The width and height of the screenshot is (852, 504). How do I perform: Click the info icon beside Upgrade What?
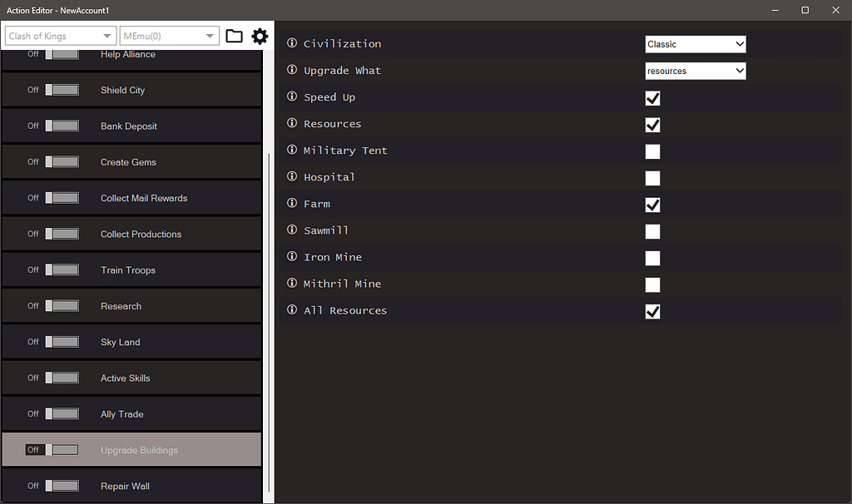[291, 70]
